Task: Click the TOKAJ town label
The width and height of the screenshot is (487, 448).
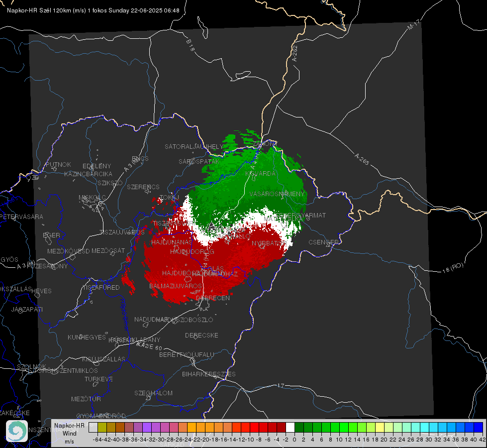Action: click(169, 198)
